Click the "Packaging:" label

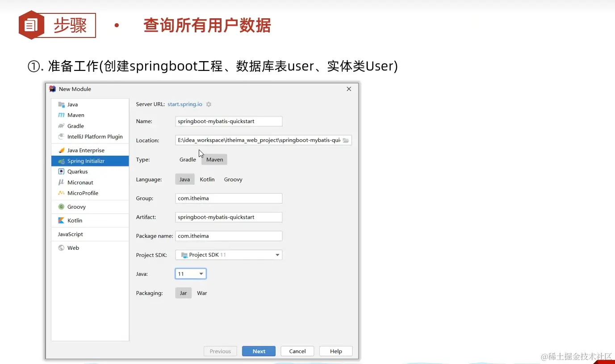tap(149, 293)
